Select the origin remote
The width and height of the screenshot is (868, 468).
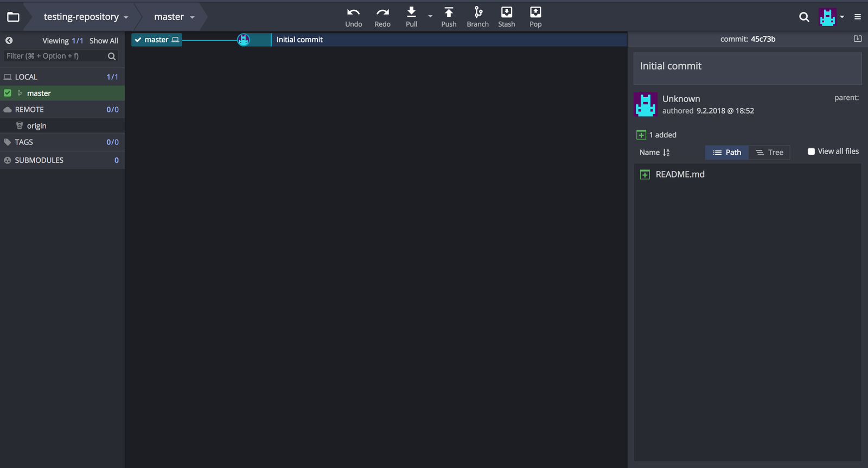pyautogui.click(x=62, y=125)
